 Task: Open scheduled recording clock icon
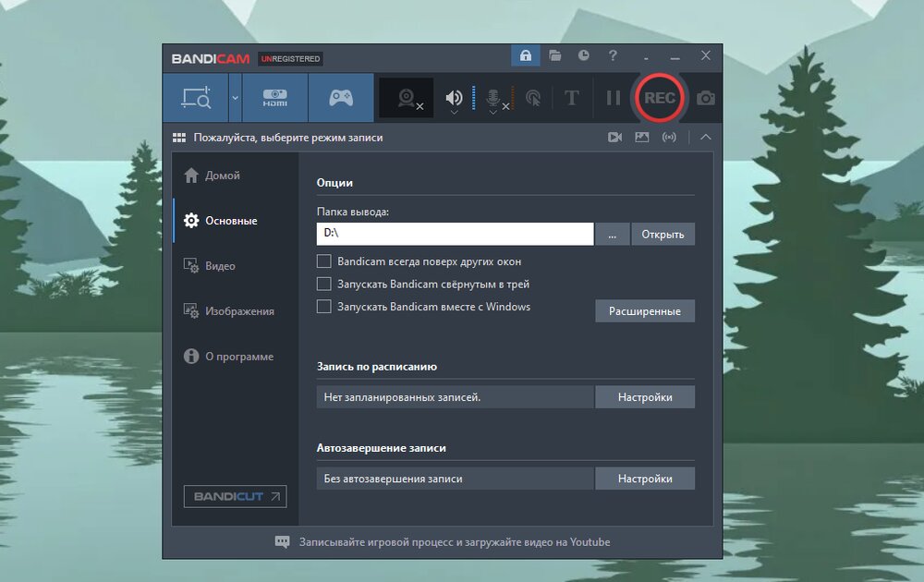pyautogui.click(x=583, y=55)
